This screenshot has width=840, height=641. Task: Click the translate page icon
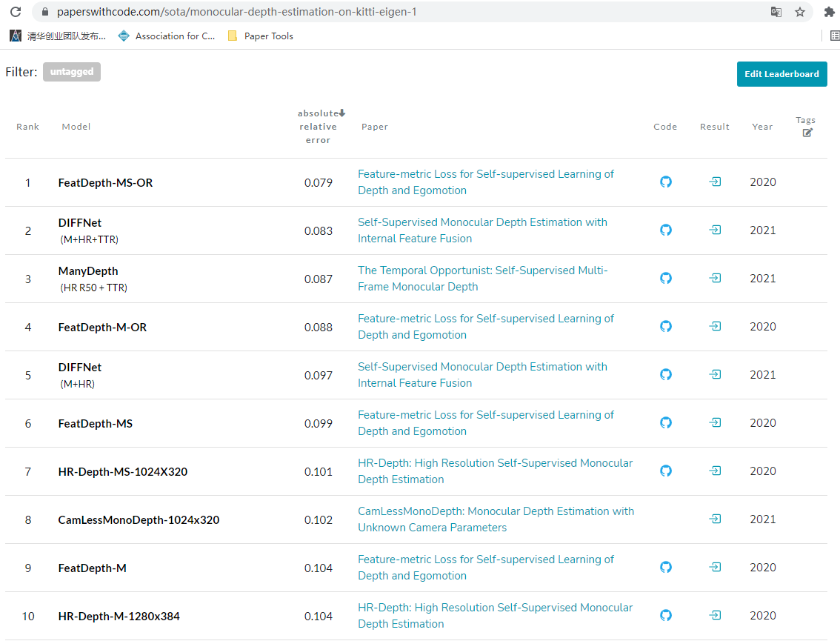tap(776, 12)
